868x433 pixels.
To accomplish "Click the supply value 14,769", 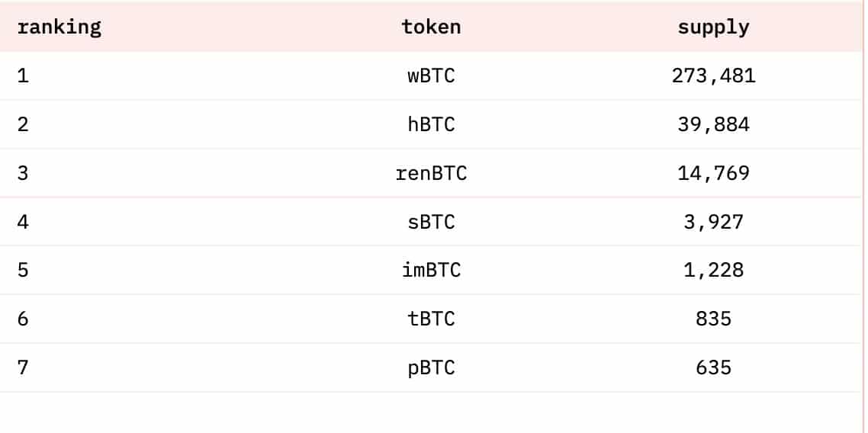I will point(714,173).
